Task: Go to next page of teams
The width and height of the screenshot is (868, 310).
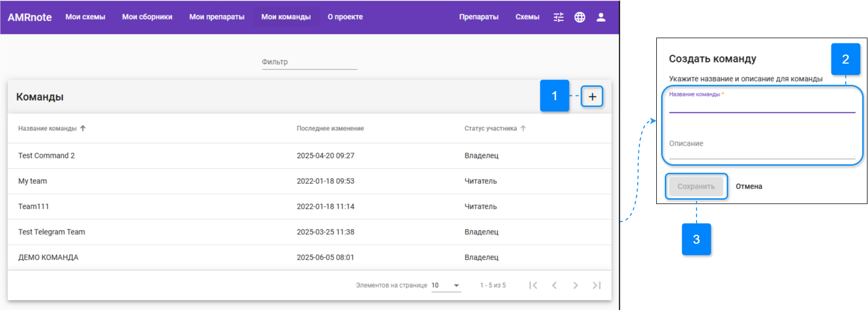Action: (x=575, y=285)
